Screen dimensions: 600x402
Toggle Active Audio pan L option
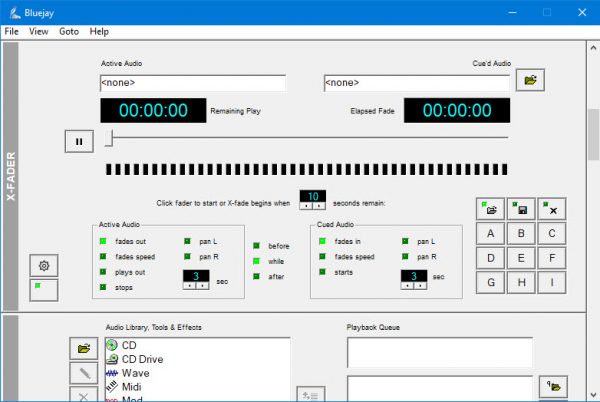pos(187,241)
